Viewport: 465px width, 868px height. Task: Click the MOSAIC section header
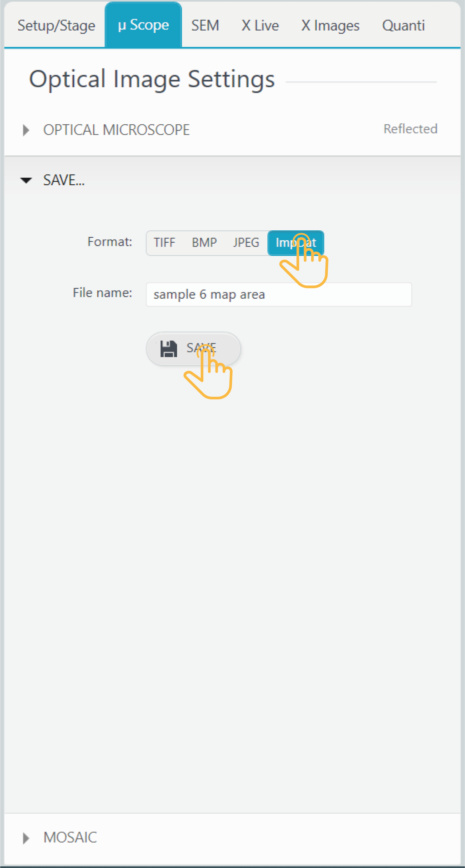coord(70,837)
